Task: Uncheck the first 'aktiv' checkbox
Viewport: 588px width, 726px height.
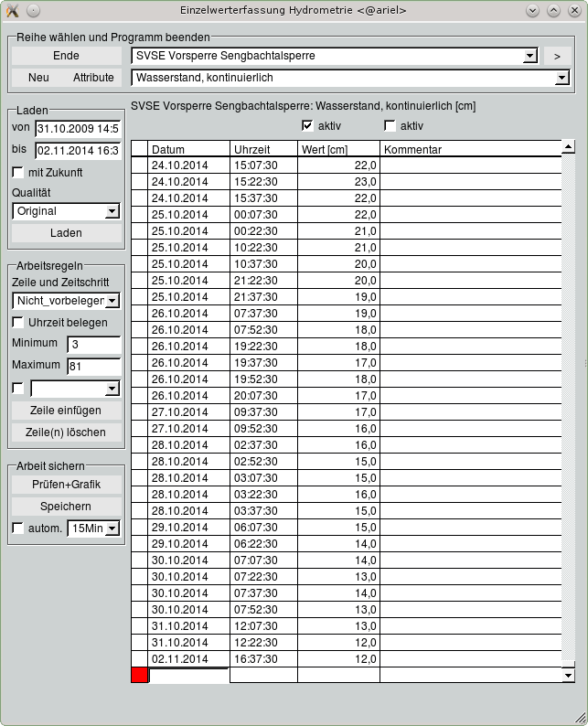Action: pos(307,125)
